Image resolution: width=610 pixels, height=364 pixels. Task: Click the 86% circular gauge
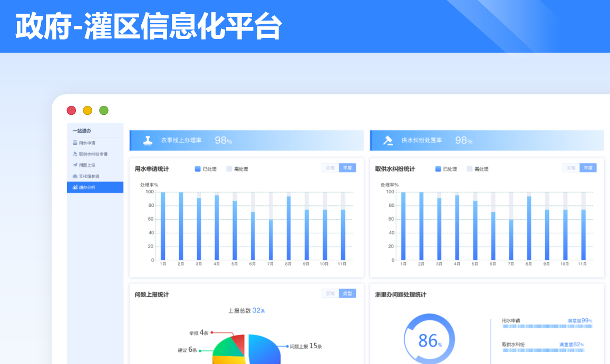(x=429, y=339)
